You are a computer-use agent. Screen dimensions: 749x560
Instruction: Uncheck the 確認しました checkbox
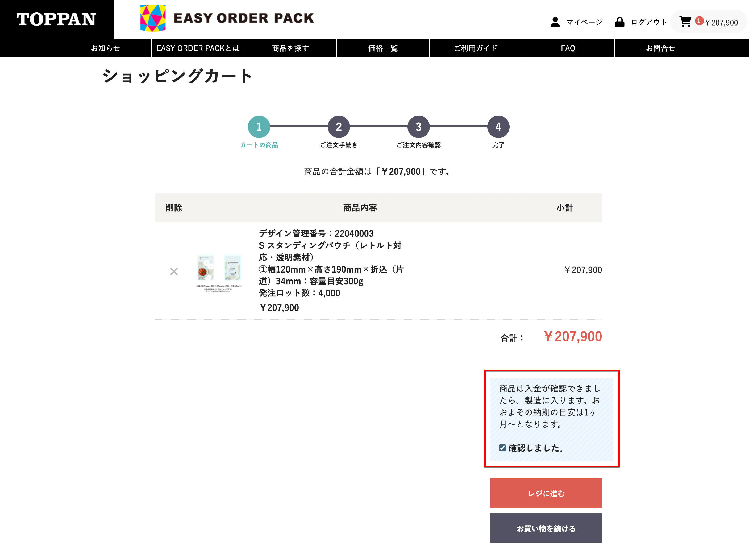(x=502, y=448)
